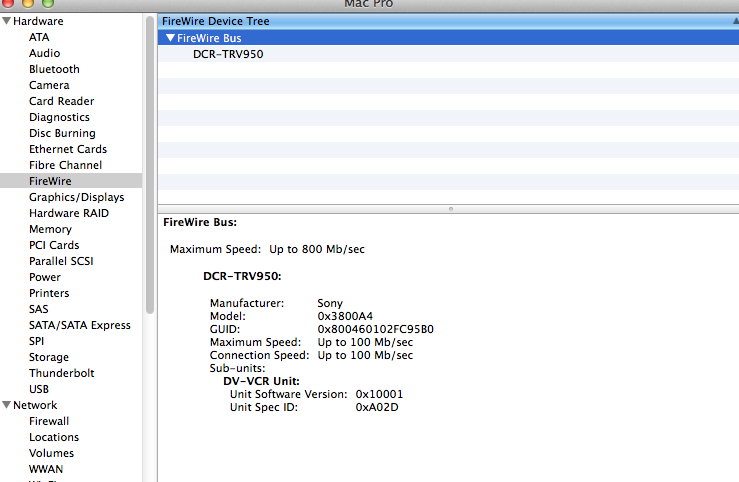Open Parallel SCSI entry
This screenshot has width=739, height=482.
point(61,261)
